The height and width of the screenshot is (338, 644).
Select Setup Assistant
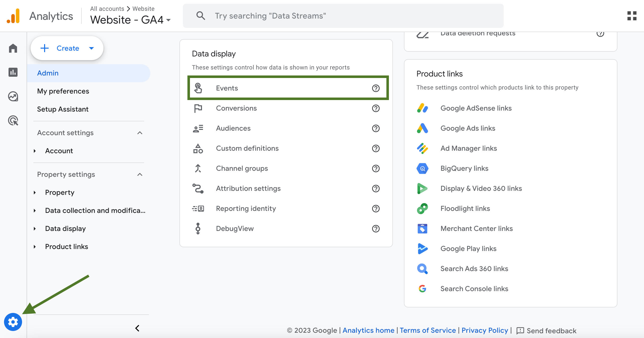[x=63, y=109]
